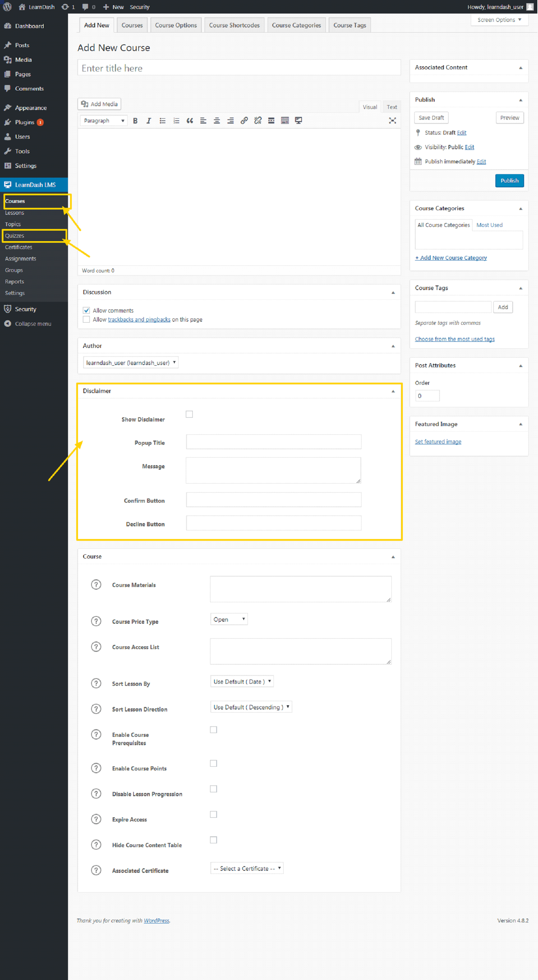Open help for Course Materials
The image size is (538, 980).
[x=96, y=584]
